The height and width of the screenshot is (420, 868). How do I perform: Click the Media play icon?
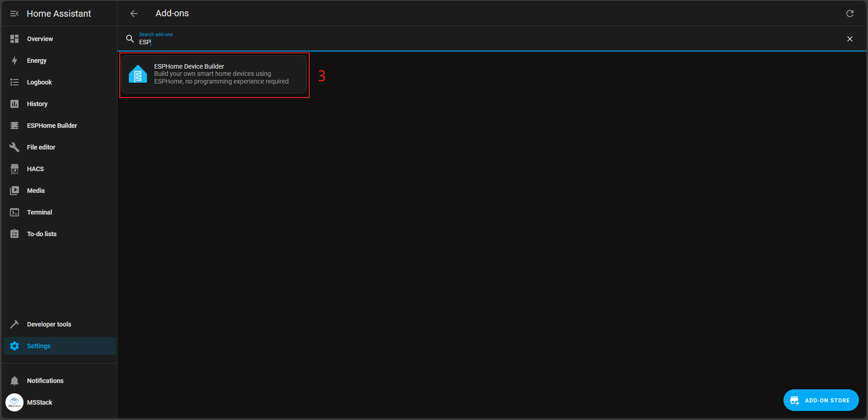click(14, 191)
